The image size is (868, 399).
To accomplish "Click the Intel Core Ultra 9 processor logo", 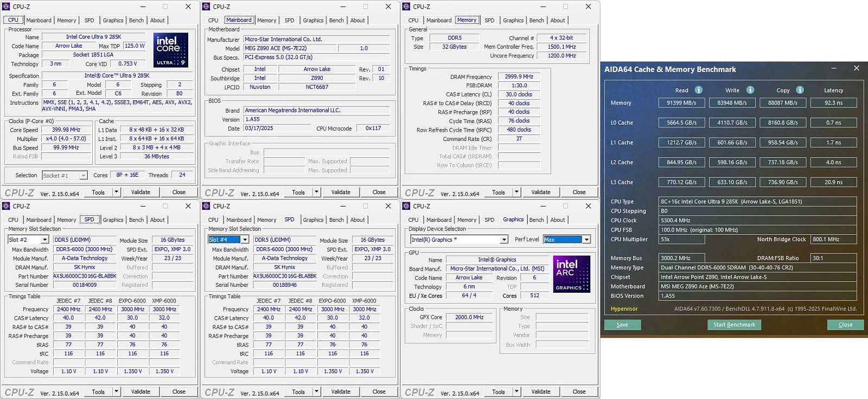I will (171, 50).
